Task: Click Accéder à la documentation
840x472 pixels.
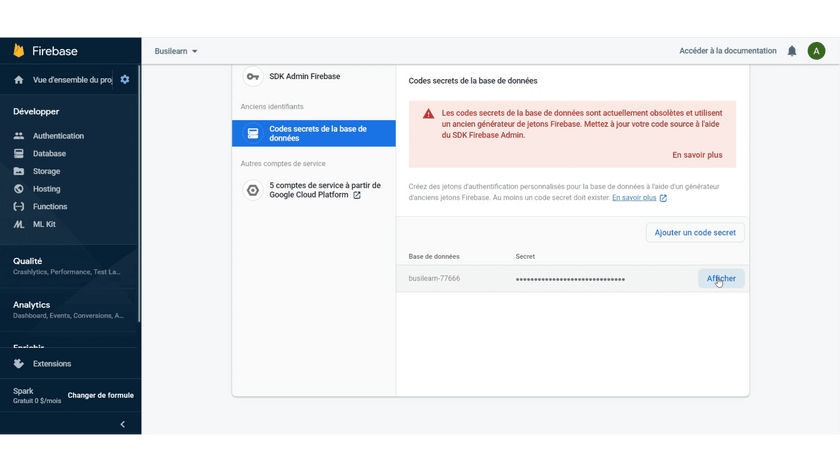Action: [x=728, y=51]
